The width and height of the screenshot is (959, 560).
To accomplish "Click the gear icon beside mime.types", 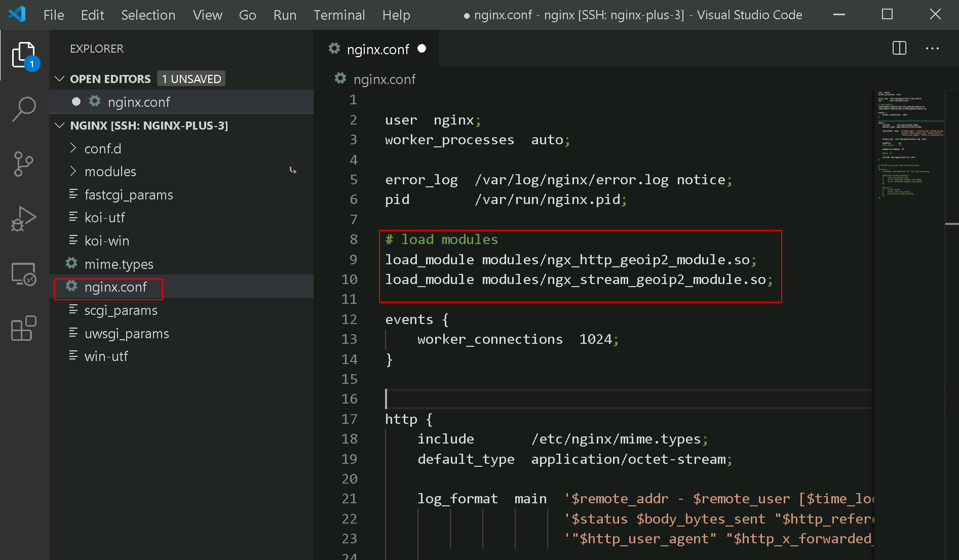I will click(71, 263).
